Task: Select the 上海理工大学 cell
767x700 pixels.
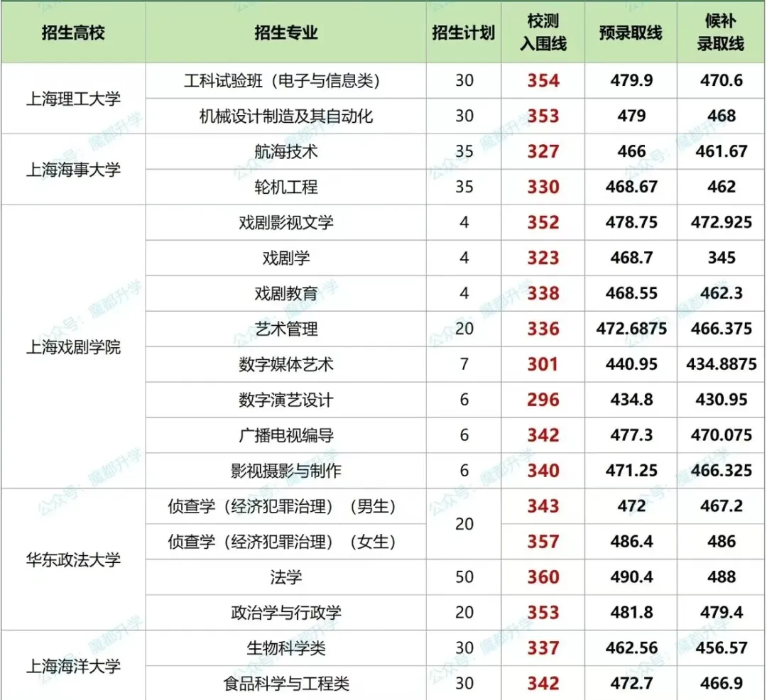Action: point(73,99)
